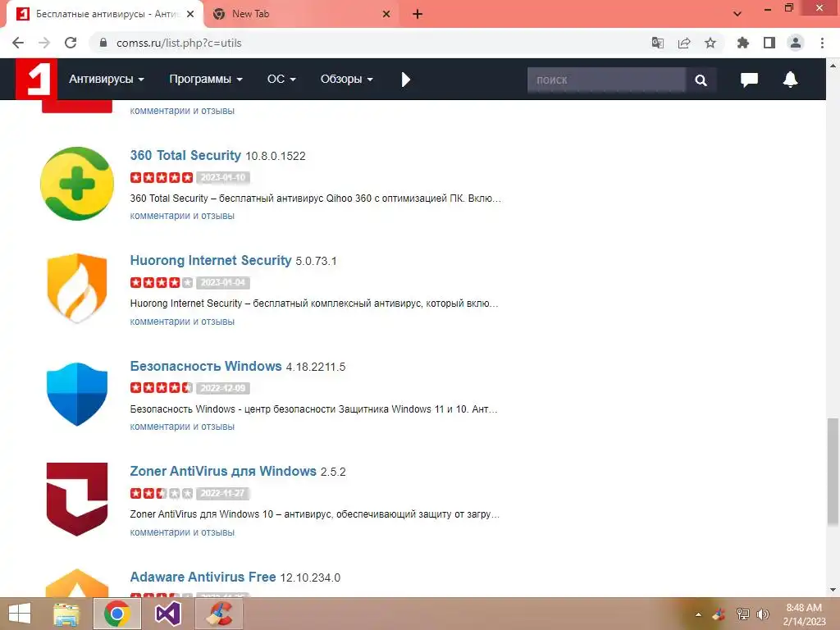The width and height of the screenshot is (840, 630).
Task: Open the 360 Total Security app icon
Action: click(77, 184)
